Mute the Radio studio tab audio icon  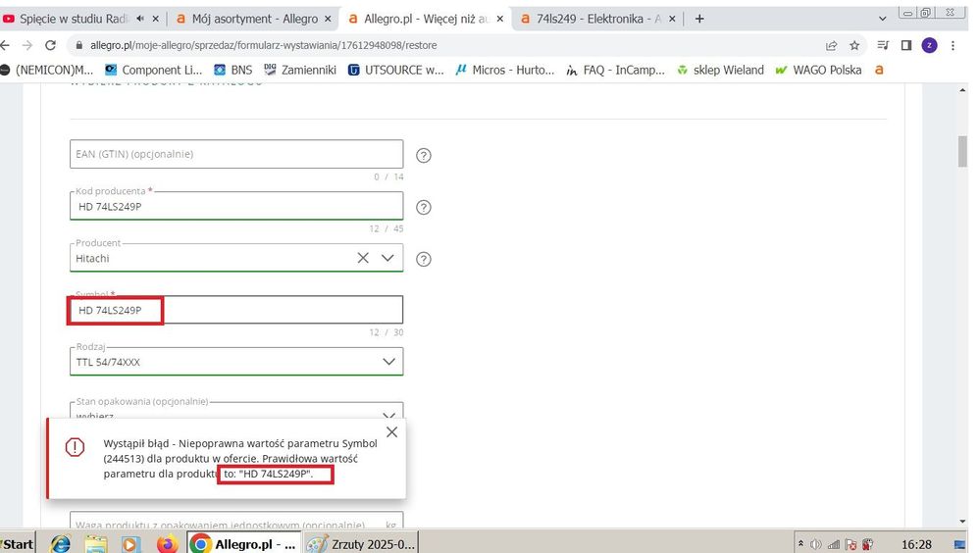click(140, 19)
